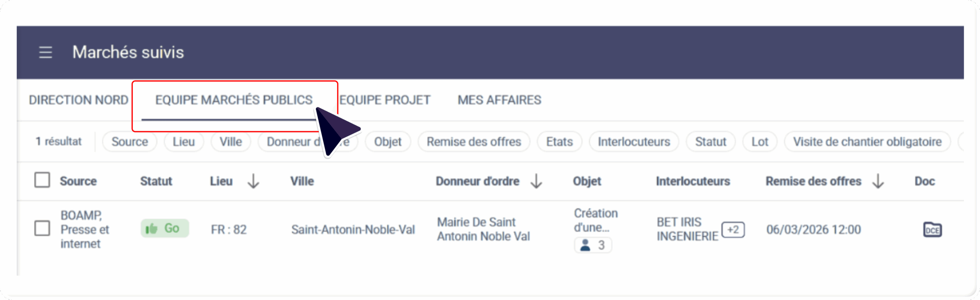Check the BOAMP row checkbox
Viewport: 980px width, 300px height.
pyautogui.click(x=42, y=228)
